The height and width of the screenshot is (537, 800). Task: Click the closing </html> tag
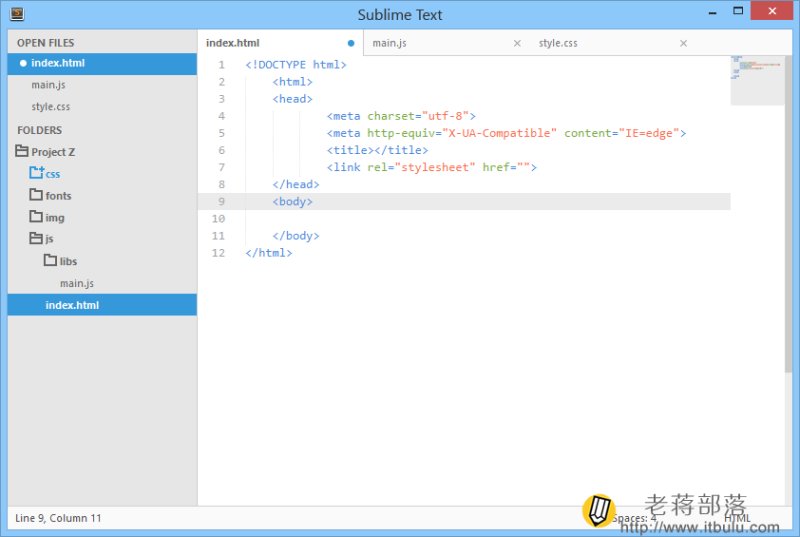click(269, 253)
